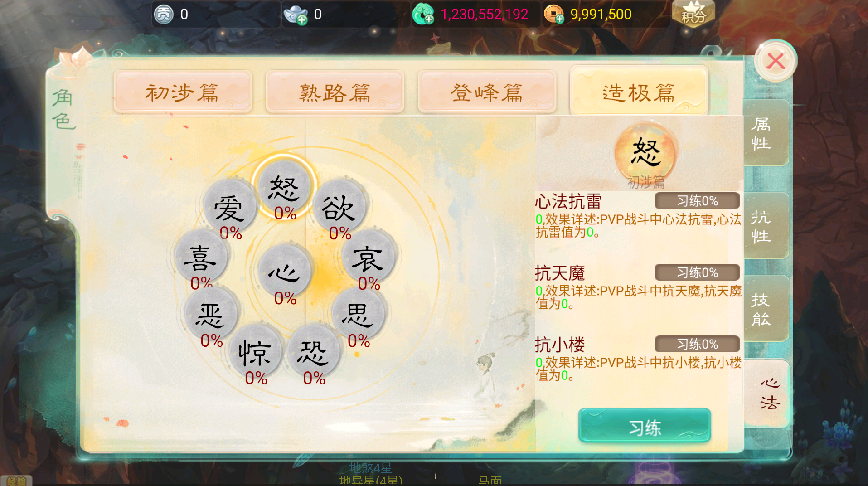Select the 喜 emotion orb
The width and height of the screenshot is (868, 486).
[201, 257]
